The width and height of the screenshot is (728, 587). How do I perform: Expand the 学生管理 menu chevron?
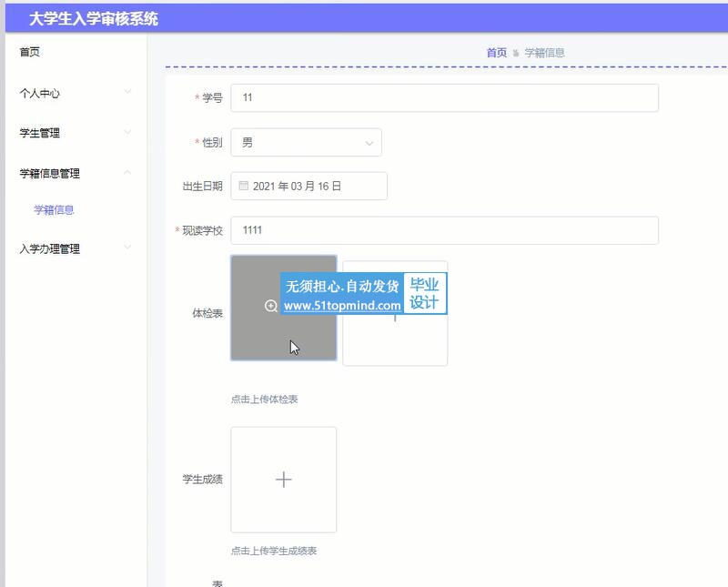point(127,132)
